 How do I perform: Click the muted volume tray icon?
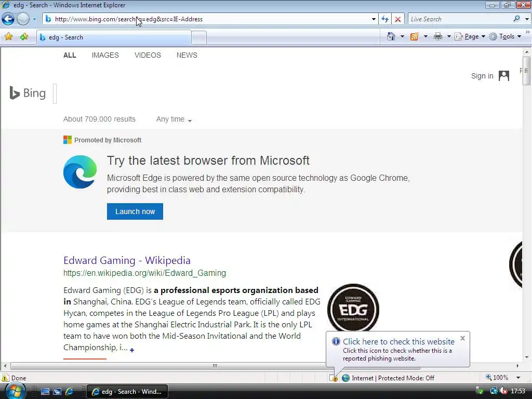(x=504, y=391)
